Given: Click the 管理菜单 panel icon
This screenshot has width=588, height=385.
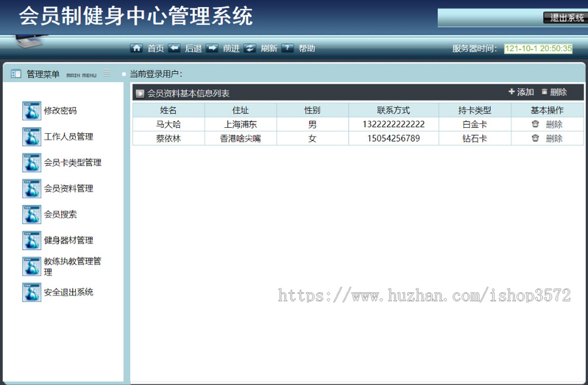Looking at the screenshot, I should pyautogui.click(x=16, y=74).
